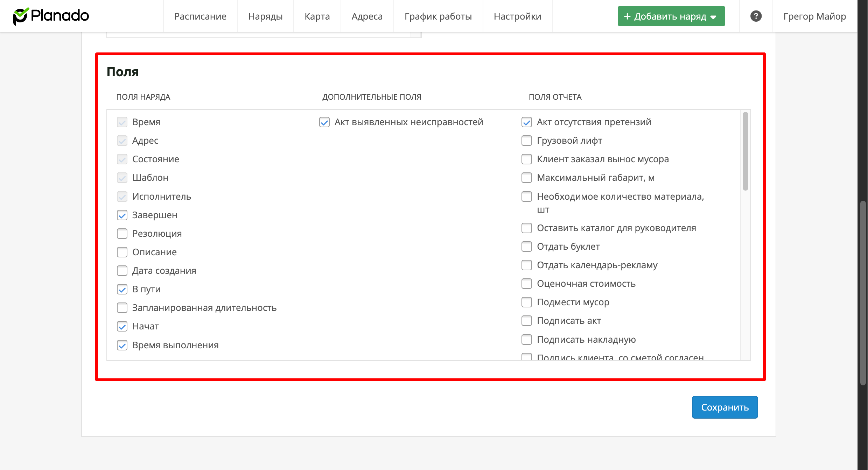Image resolution: width=868 pixels, height=470 pixels.
Task: Open the help question mark icon
Action: [x=756, y=16]
